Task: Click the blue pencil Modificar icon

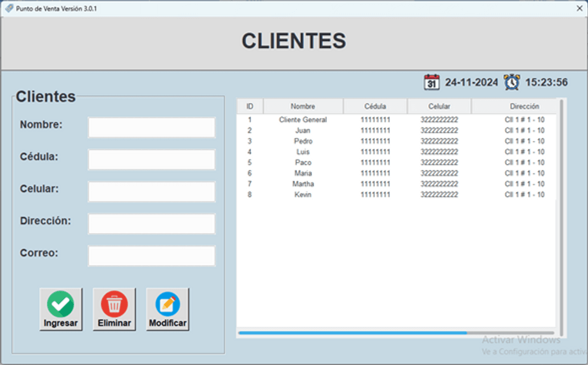Action: 168,304
